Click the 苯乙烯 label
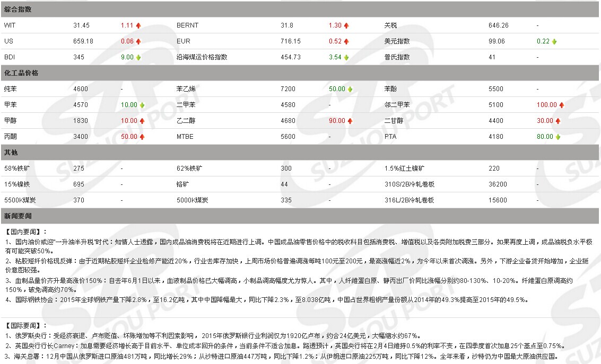 (x=186, y=89)
